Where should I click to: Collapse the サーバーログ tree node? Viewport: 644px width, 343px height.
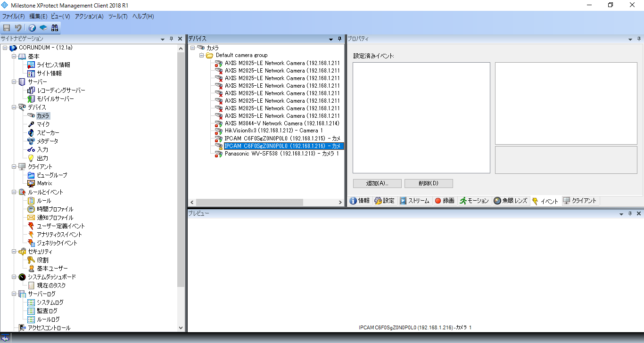coord(14,294)
